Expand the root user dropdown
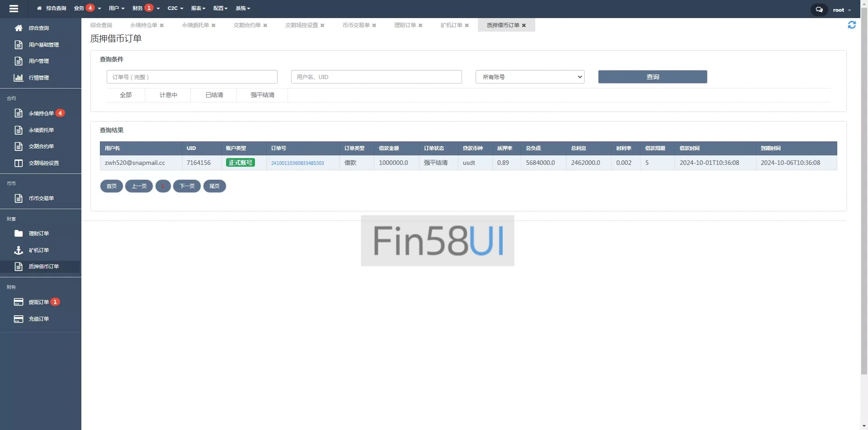 click(841, 10)
